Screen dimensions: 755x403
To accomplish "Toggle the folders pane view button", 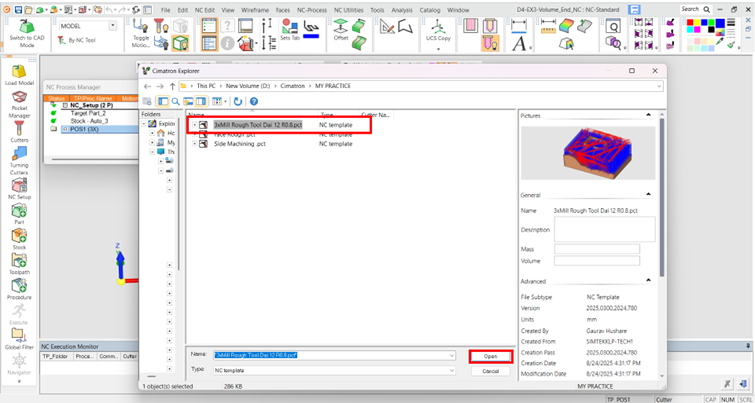I will point(163,101).
